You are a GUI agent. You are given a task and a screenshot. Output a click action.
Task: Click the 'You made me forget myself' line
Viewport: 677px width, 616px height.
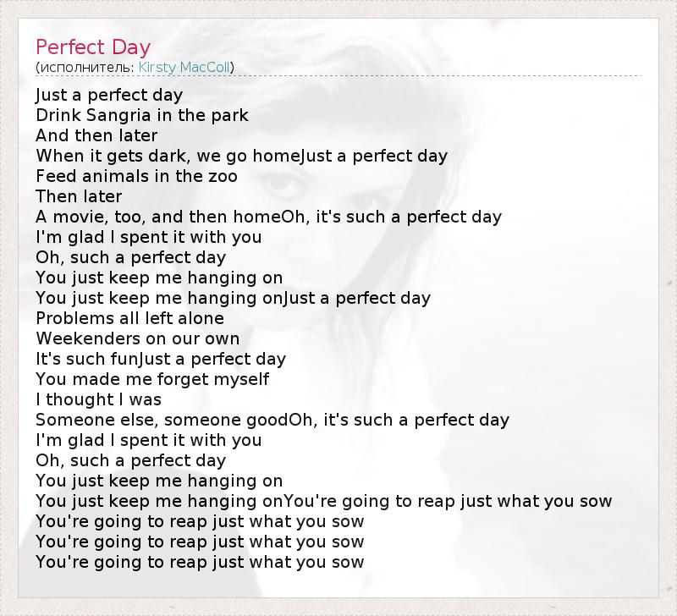152,379
